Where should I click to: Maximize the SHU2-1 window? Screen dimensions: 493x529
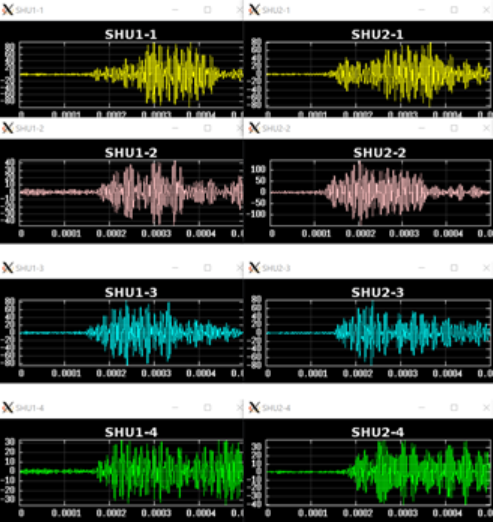(x=454, y=10)
